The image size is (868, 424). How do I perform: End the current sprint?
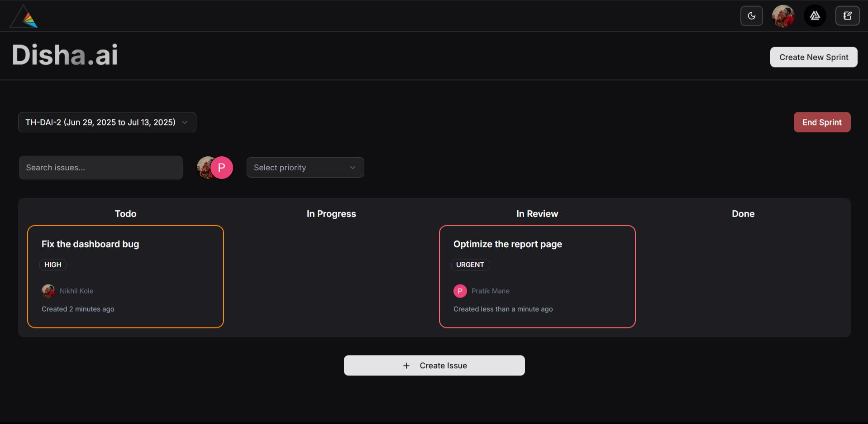[822, 122]
